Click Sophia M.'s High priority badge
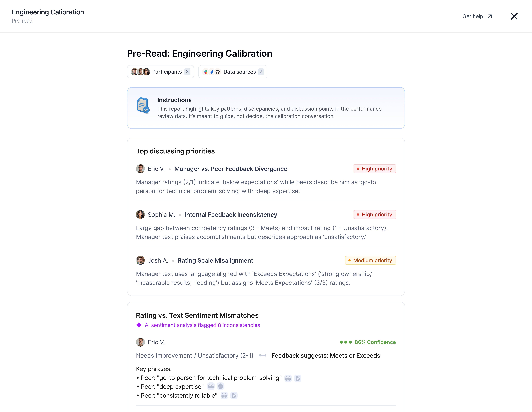The height and width of the screenshot is (412, 532). [374, 215]
